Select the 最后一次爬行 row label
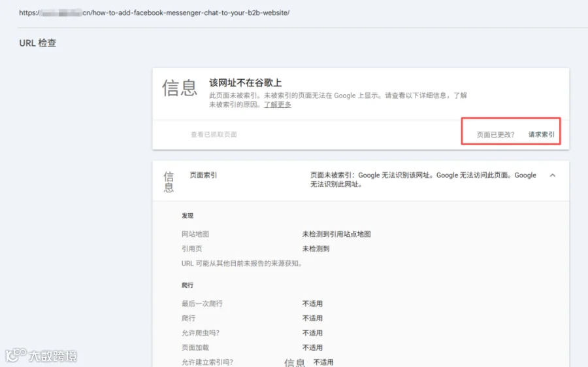The image size is (588, 367). pyautogui.click(x=202, y=304)
